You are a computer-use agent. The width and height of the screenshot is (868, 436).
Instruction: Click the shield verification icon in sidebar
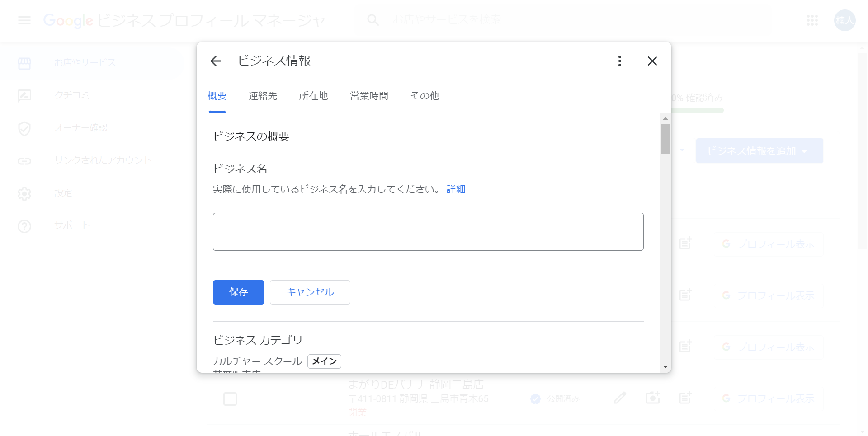(x=24, y=128)
